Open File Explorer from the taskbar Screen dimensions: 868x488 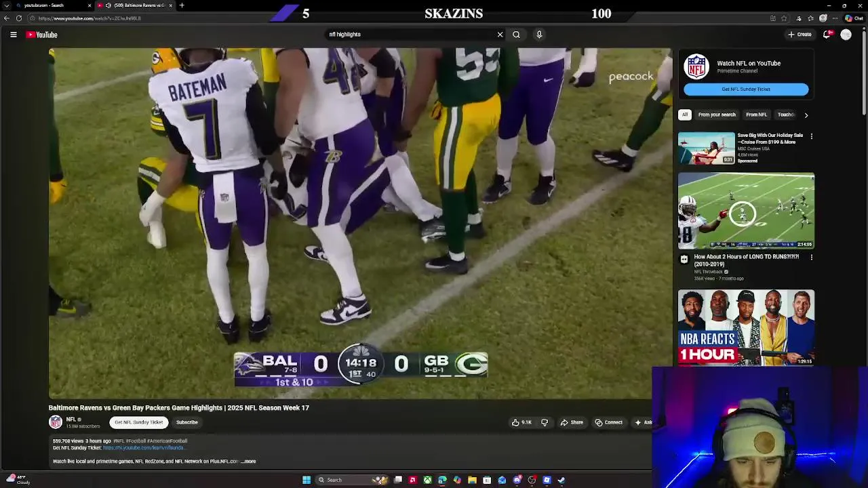pos(472,480)
